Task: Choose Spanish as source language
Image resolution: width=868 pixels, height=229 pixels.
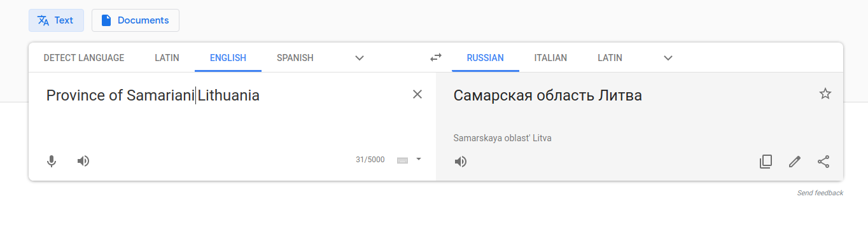Action: (295, 58)
